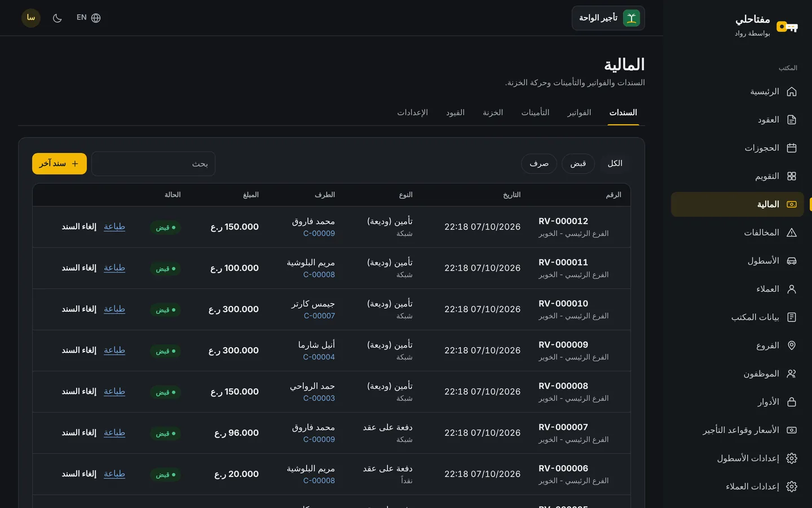Viewport: 812px width, 508px height.
Task: Open the الحجوزات calendar icon
Action: click(792, 148)
